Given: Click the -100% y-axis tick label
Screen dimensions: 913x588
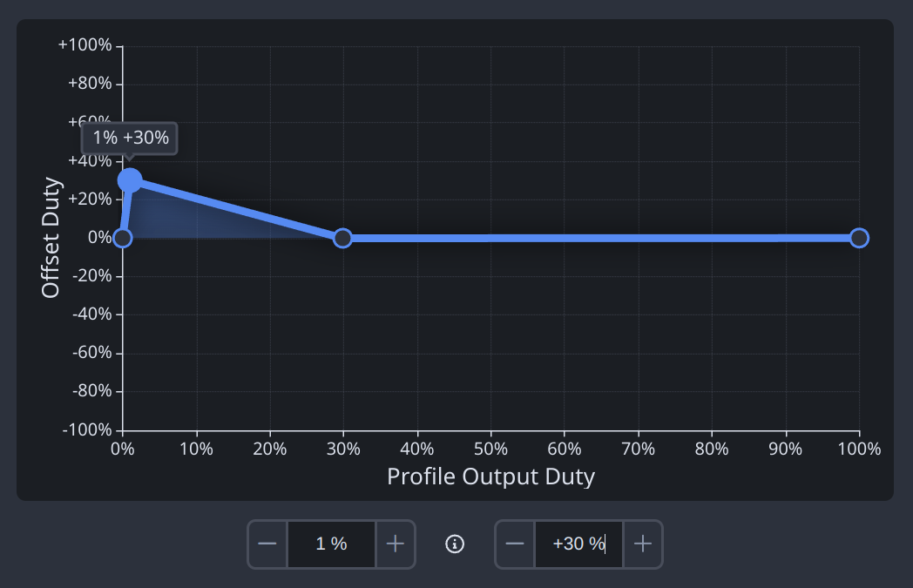Looking at the screenshot, I should (x=87, y=430).
